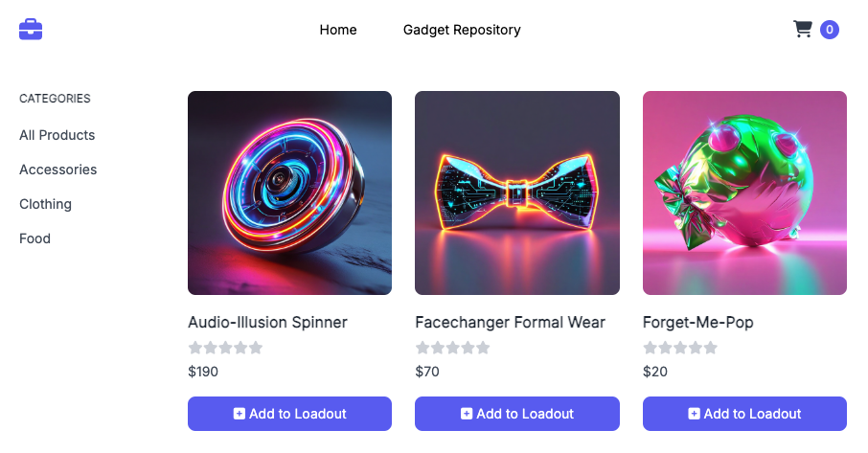Give Facechanger Formal Wear first star
This screenshot has height=453, width=868.
[x=423, y=348]
